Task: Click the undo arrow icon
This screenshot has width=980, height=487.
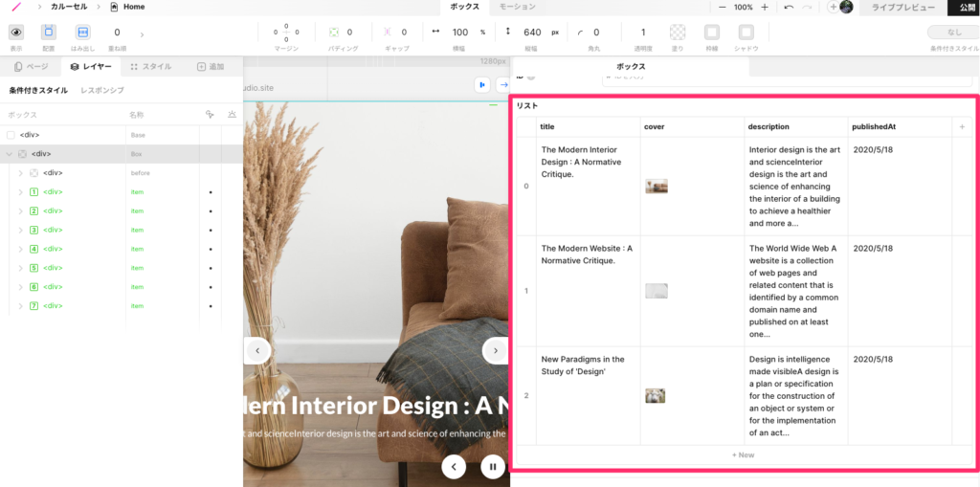Action: coord(789,8)
